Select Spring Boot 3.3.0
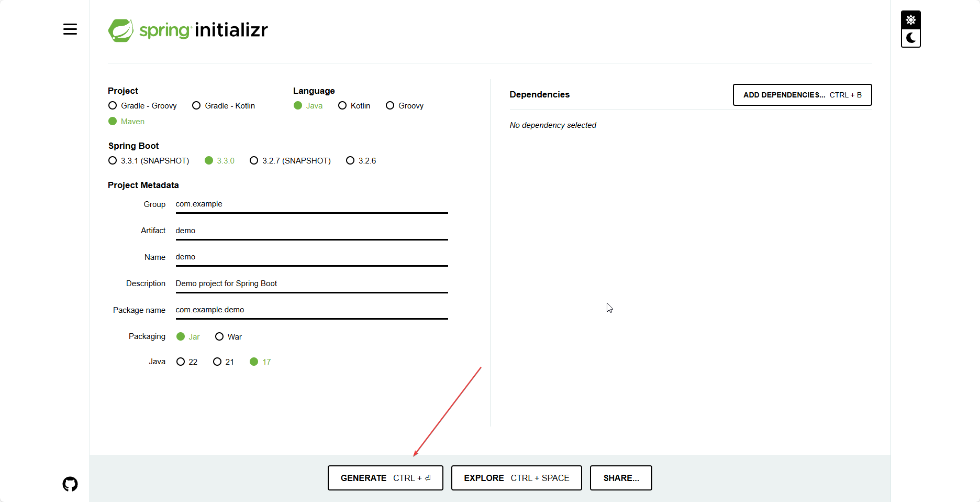The image size is (980, 502). tap(219, 161)
